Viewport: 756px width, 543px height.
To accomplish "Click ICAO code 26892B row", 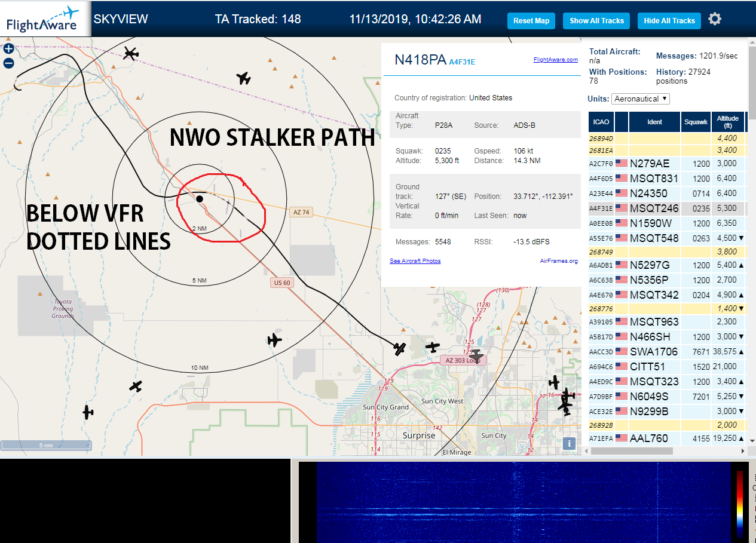I will coord(666,425).
